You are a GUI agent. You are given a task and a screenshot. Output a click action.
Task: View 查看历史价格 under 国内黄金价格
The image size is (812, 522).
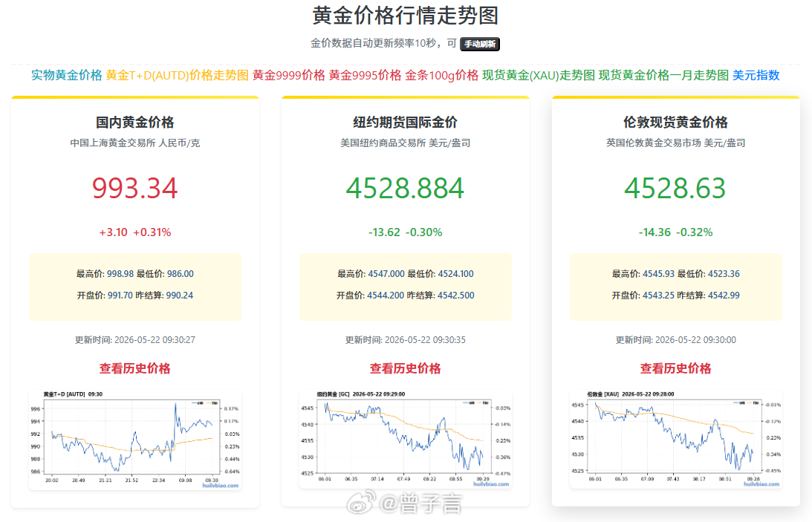pyautogui.click(x=134, y=368)
